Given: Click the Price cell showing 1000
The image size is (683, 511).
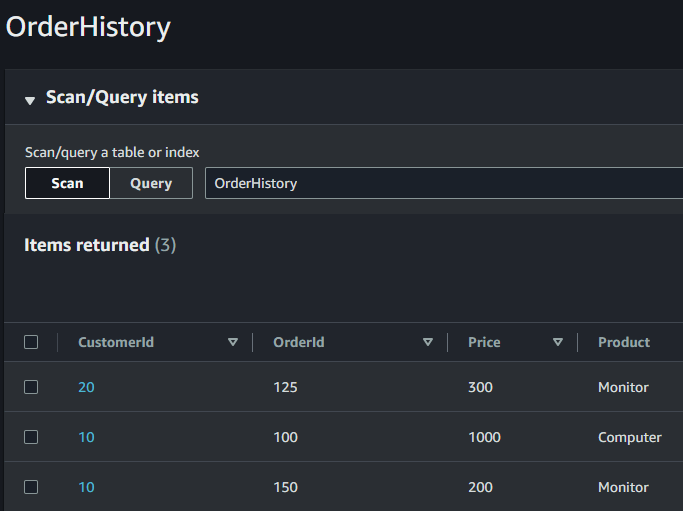Looking at the screenshot, I should 484,437.
